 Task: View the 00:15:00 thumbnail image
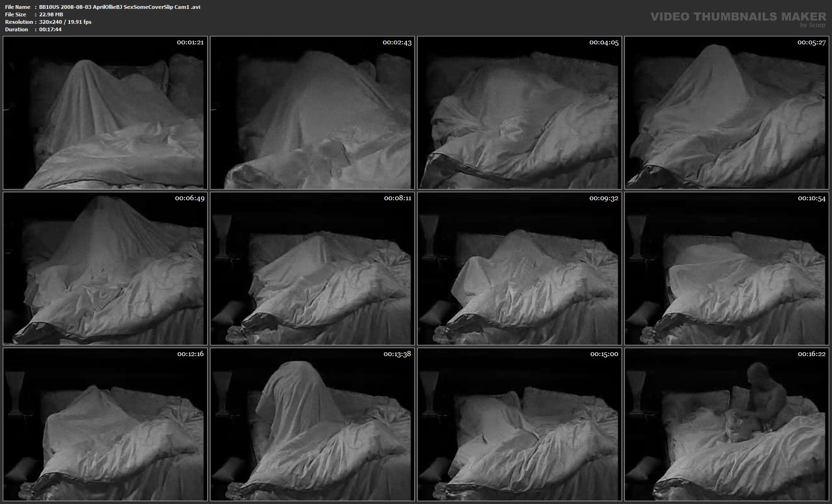[519, 424]
